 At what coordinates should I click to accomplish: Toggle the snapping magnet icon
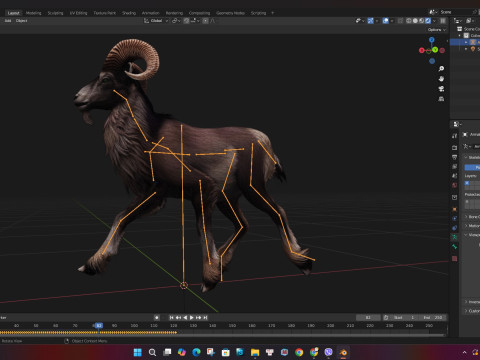click(x=186, y=21)
